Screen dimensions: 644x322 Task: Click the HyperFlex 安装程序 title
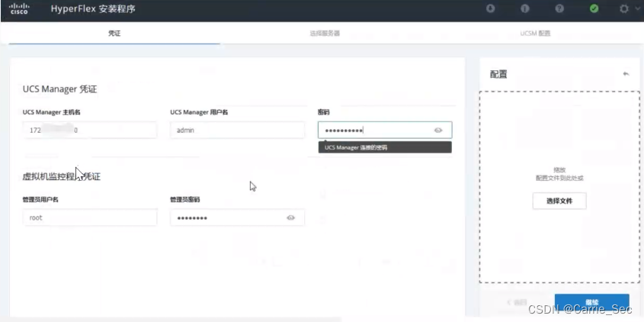(93, 8)
